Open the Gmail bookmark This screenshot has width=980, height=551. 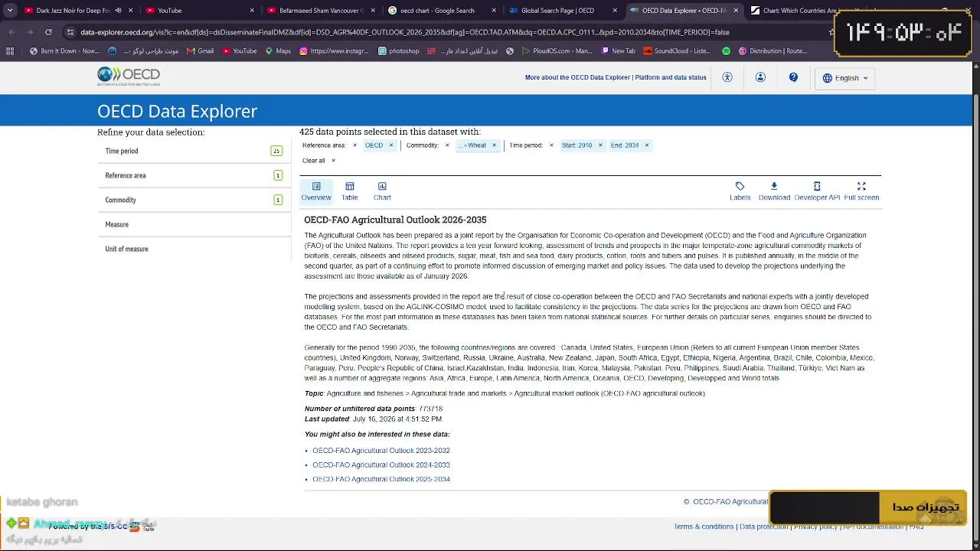pyautogui.click(x=200, y=51)
